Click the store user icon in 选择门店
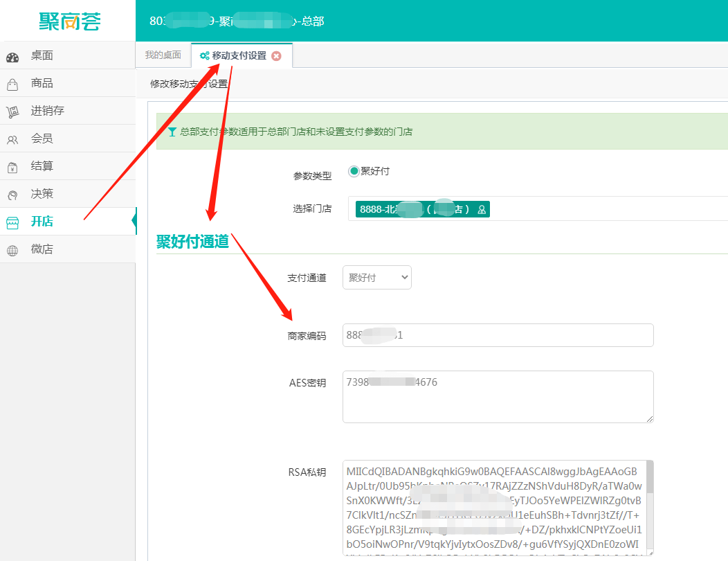Image resolution: width=728 pixels, height=561 pixels. [482, 210]
